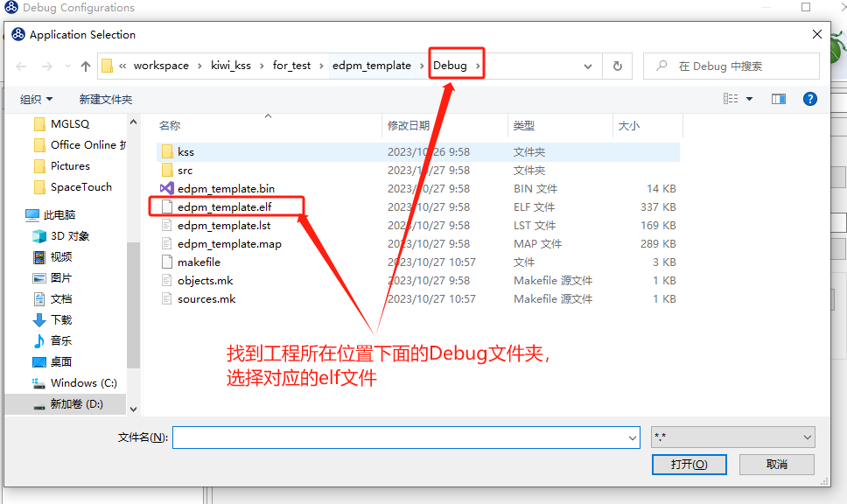Maximize the Debug Configurations window
This screenshot has width=847, height=504.
[805, 7]
